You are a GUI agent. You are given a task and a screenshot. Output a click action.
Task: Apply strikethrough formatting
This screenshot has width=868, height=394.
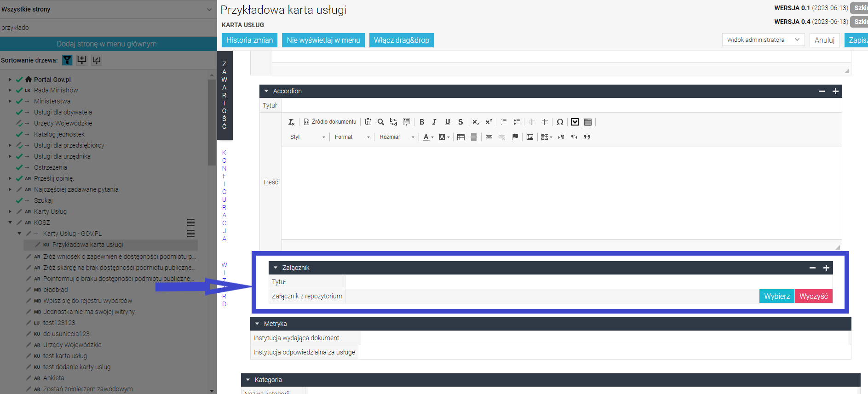click(460, 122)
